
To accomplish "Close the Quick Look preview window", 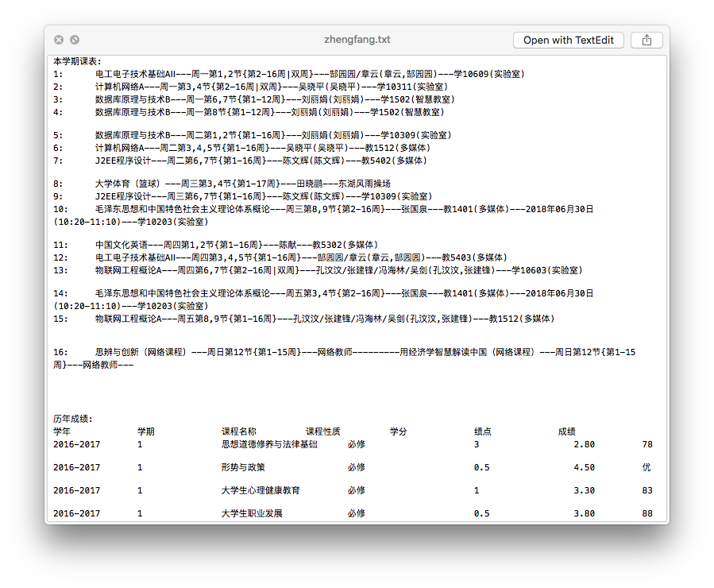I will click(x=59, y=40).
